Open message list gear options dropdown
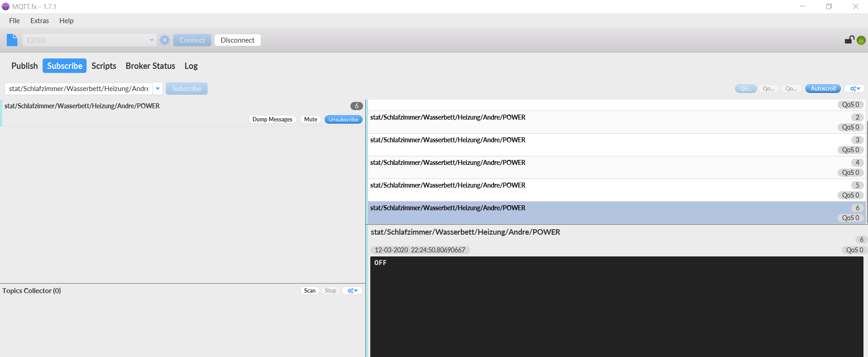This screenshot has height=357, width=868. coord(855,89)
